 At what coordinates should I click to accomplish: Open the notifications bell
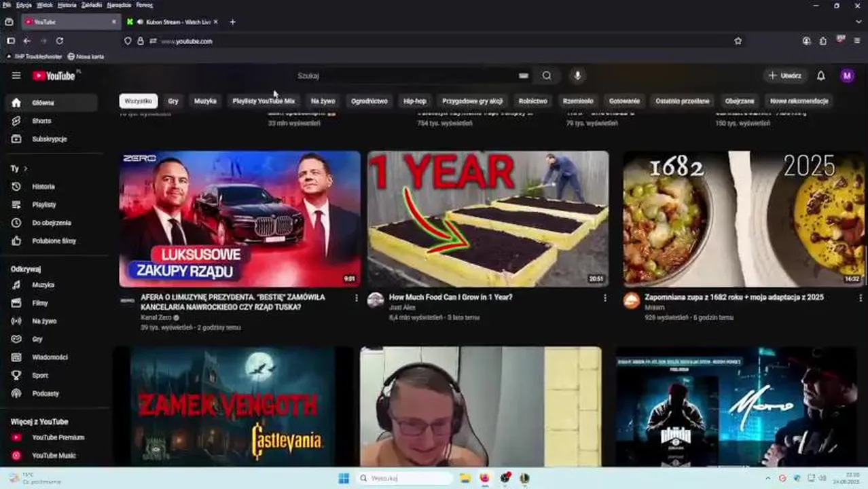point(820,75)
